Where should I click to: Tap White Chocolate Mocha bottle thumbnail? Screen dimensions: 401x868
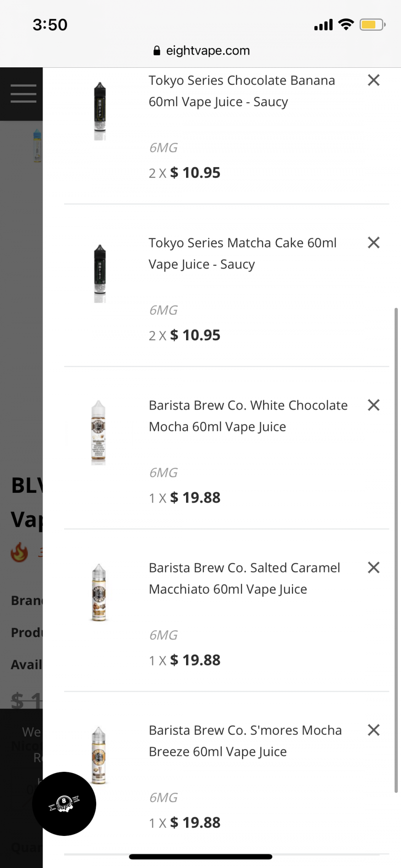pos(99,433)
